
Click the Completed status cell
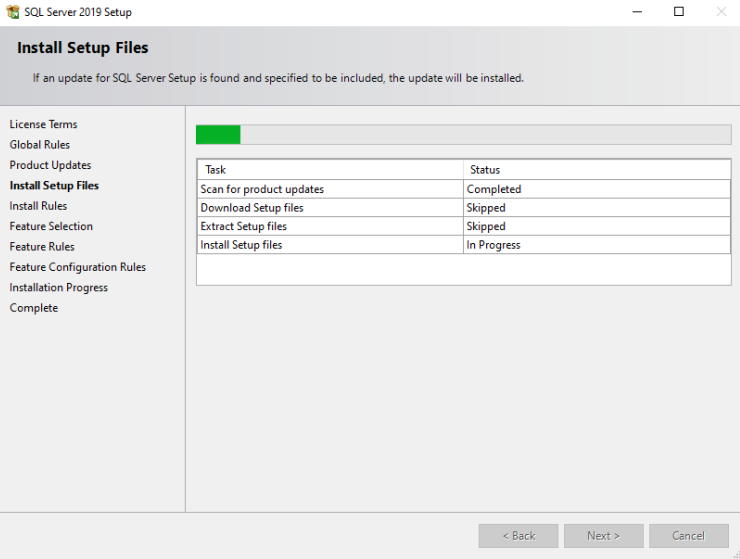[x=597, y=189]
